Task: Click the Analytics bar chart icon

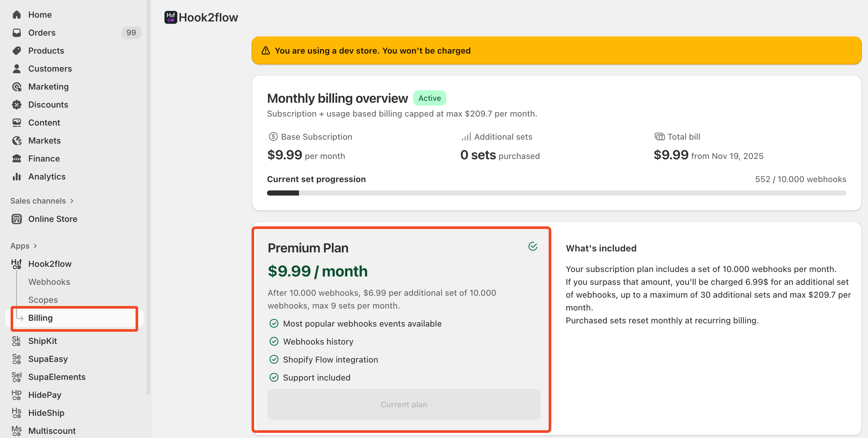Action: point(16,177)
